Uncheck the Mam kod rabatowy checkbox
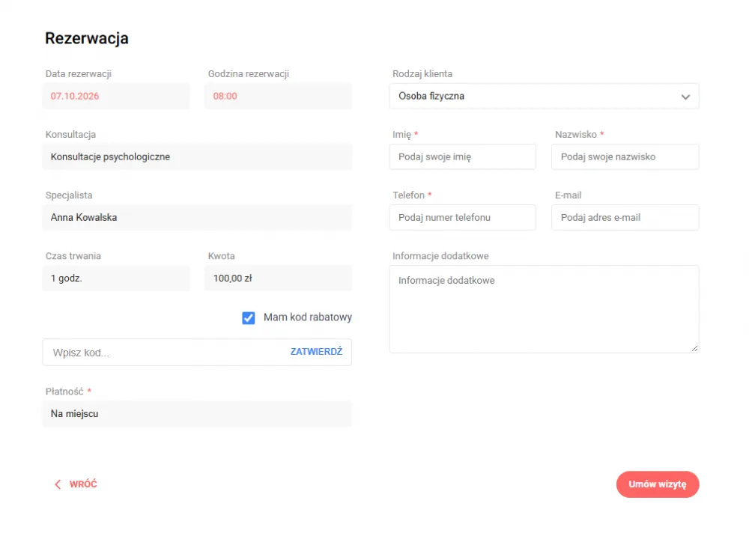Image resolution: width=749 pixels, height=560 pixels. click(x=249, y=318)
